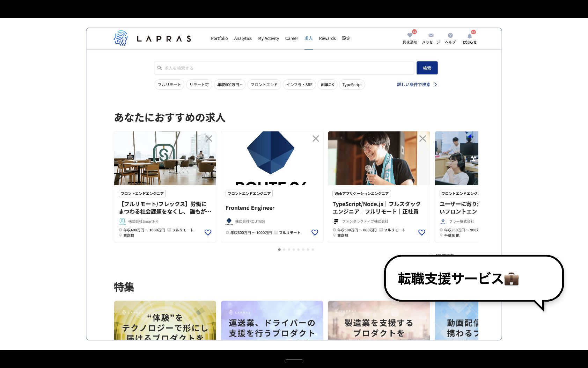Click the ファンタラクティブ company logo icon
588x368 pixels.
[336, 221]
